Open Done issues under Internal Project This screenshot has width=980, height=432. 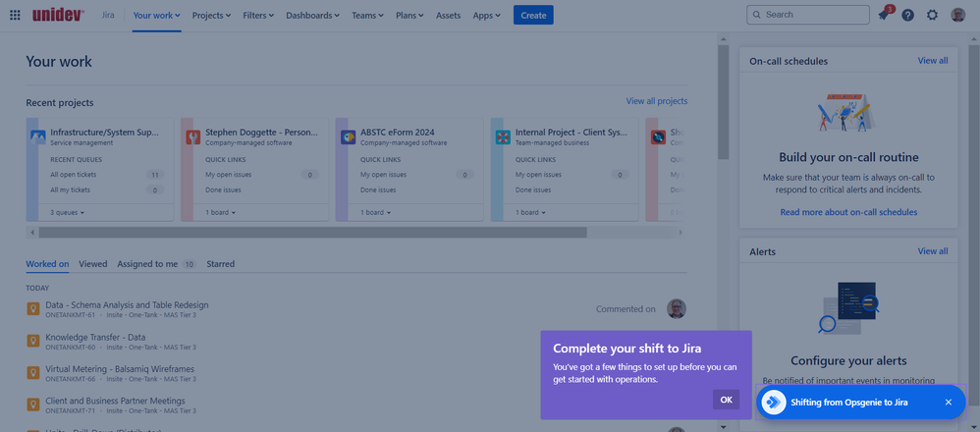click(x=533, y=189)
